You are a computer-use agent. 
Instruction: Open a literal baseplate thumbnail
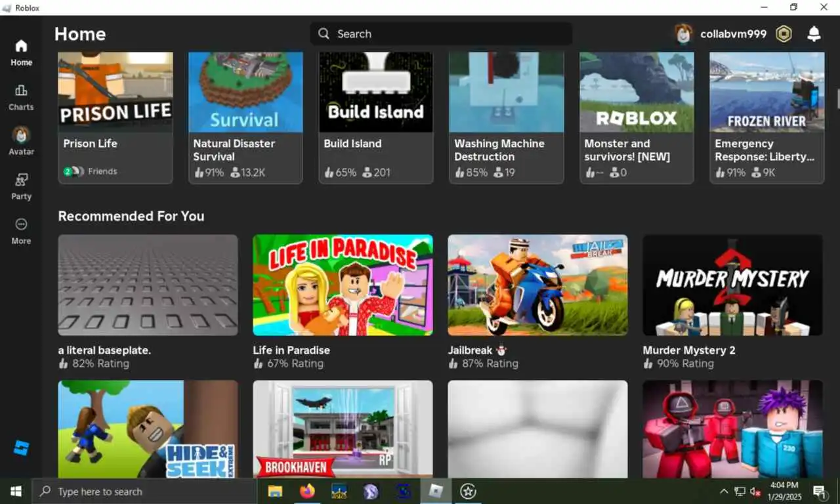click(x=148, y=285)
